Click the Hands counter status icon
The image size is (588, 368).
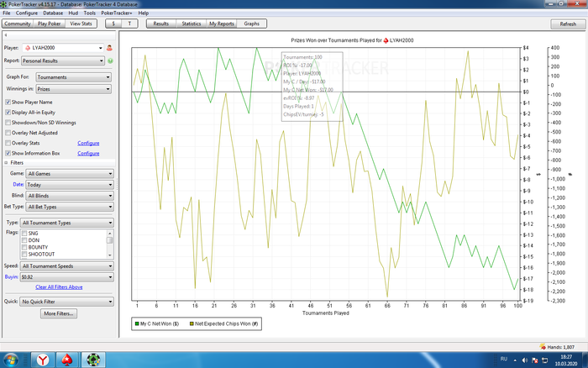(x=543, y=347)
